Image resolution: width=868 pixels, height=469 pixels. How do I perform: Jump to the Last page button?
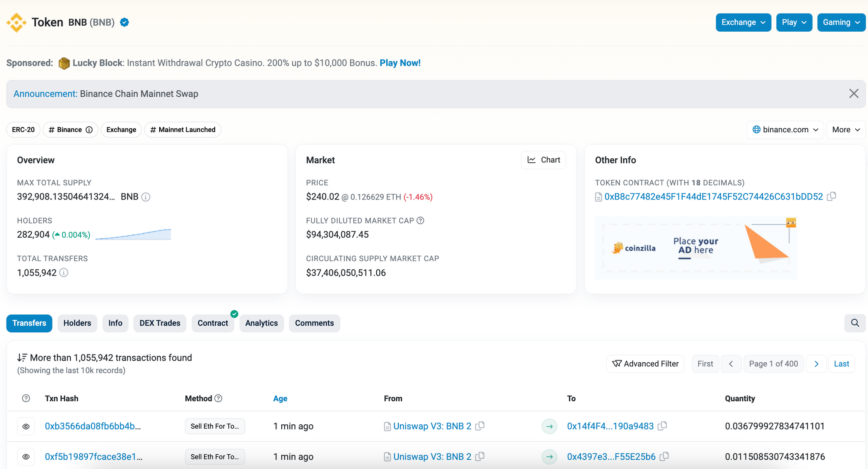(x=842, y=364)
